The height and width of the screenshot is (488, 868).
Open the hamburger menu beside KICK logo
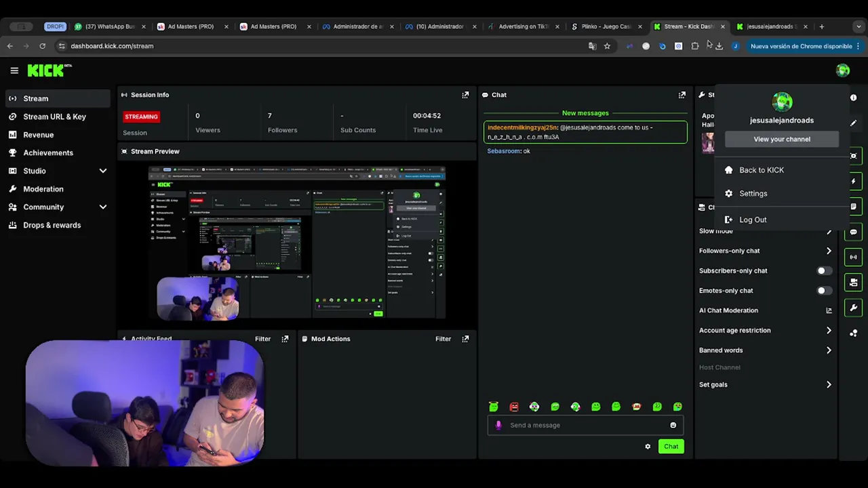pos(14,70)
